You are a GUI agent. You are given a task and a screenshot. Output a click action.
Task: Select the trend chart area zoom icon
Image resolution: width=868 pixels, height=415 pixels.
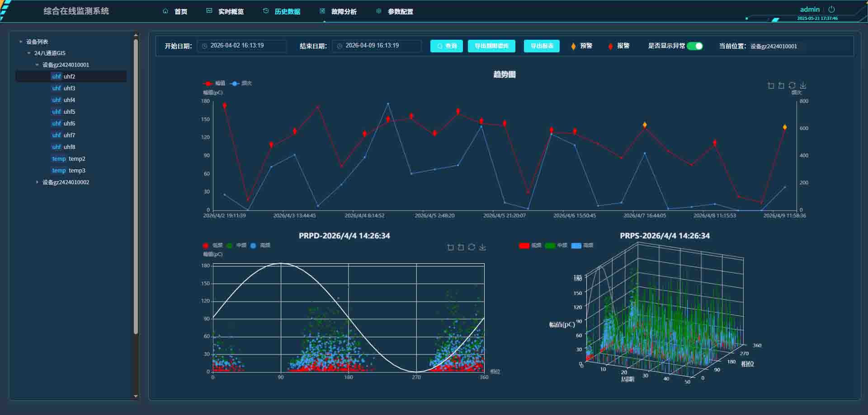coord(771,85)
